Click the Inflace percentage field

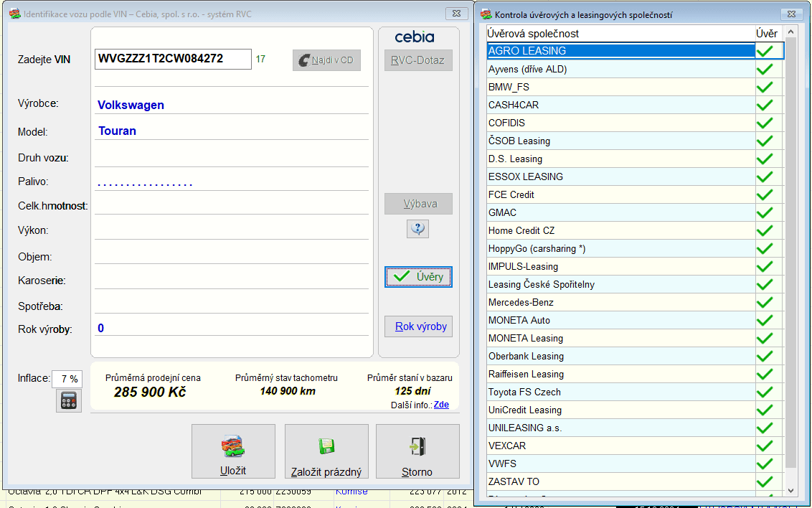click(67, 379)
